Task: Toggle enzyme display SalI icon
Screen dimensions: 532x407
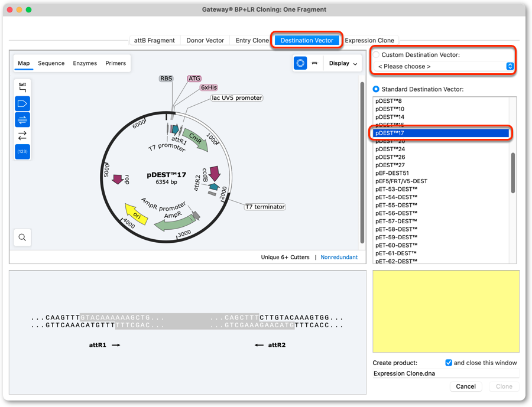Action: point(22,87)
